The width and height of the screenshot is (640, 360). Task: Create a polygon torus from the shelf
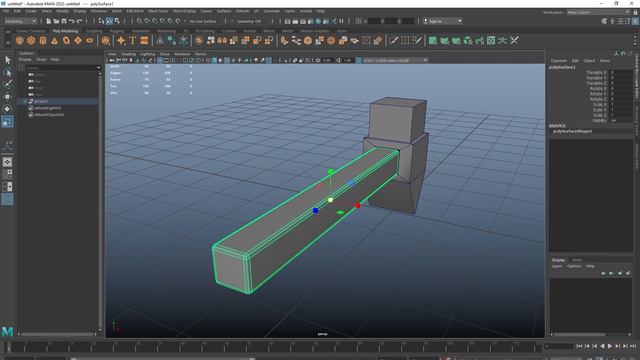coord(66,40)
